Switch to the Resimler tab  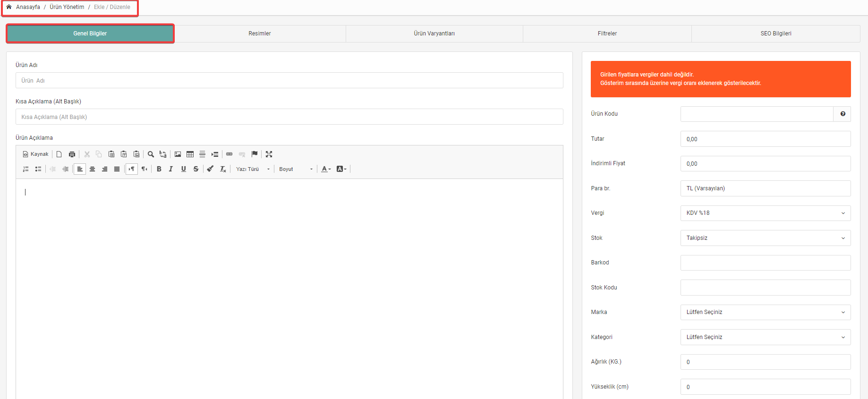point(260,34)
